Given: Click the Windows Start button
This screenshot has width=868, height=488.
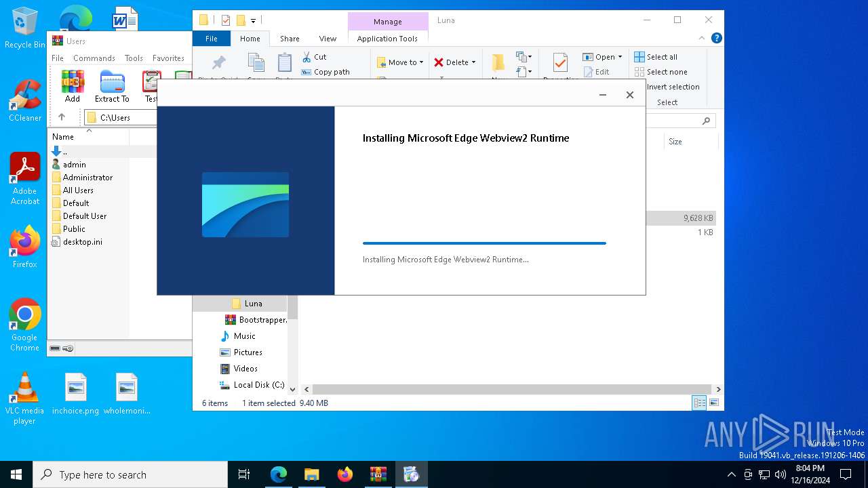Looking at the screenshot, I should coord(16,474).
